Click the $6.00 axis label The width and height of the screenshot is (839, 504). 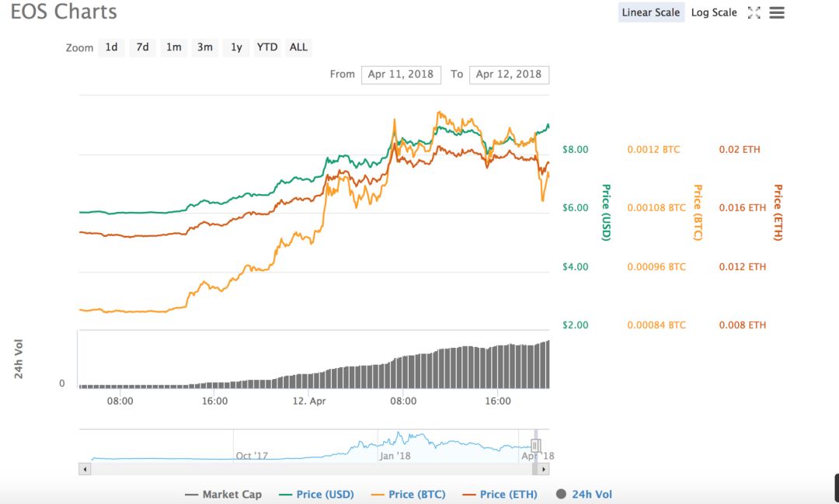click(575, 207)
